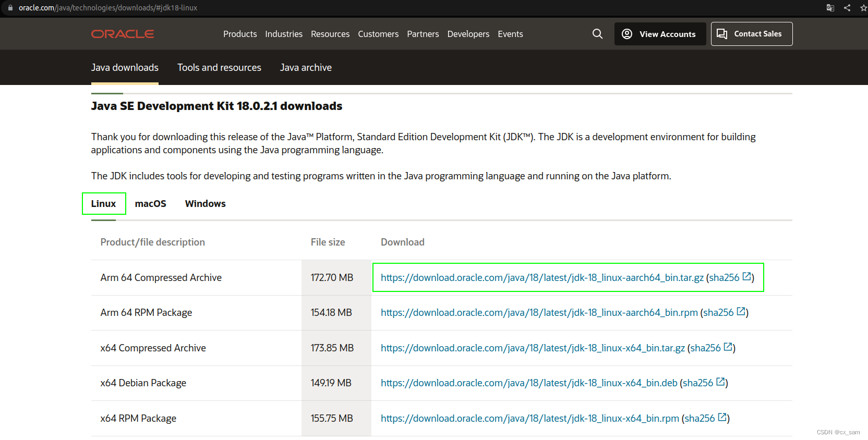Open the Developers menu

(x=468, y=34)
